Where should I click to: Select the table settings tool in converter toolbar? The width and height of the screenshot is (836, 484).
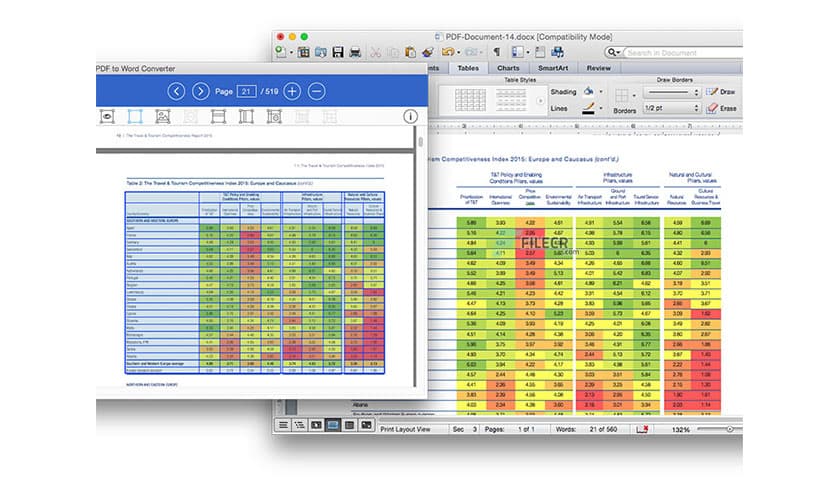(274, 116)
